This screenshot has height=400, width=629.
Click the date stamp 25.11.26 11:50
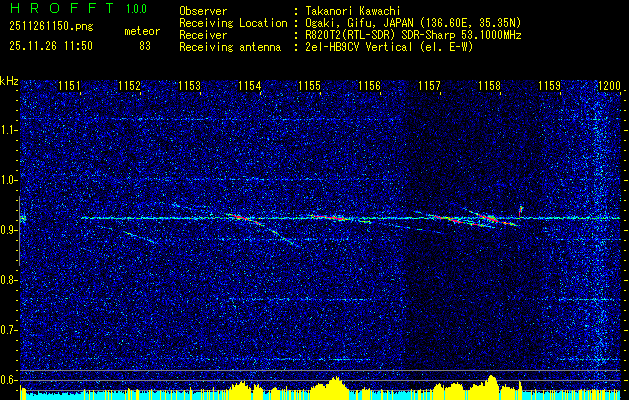pyautogui.click(x=51, y=46)
